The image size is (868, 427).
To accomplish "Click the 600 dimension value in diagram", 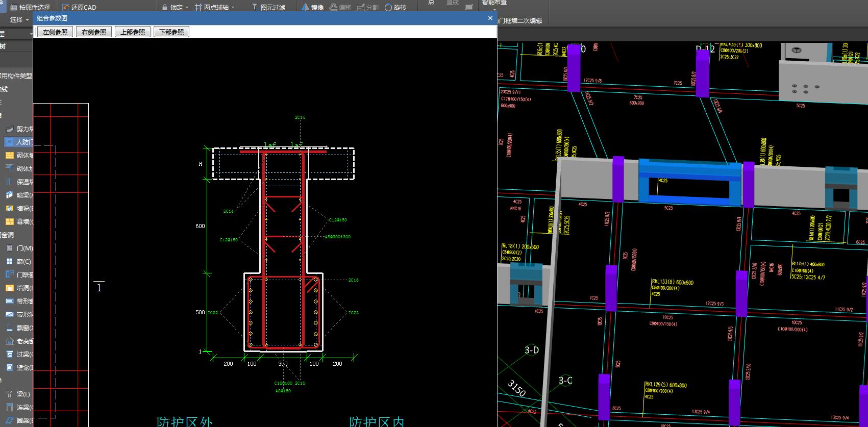I will click(200, 227).
